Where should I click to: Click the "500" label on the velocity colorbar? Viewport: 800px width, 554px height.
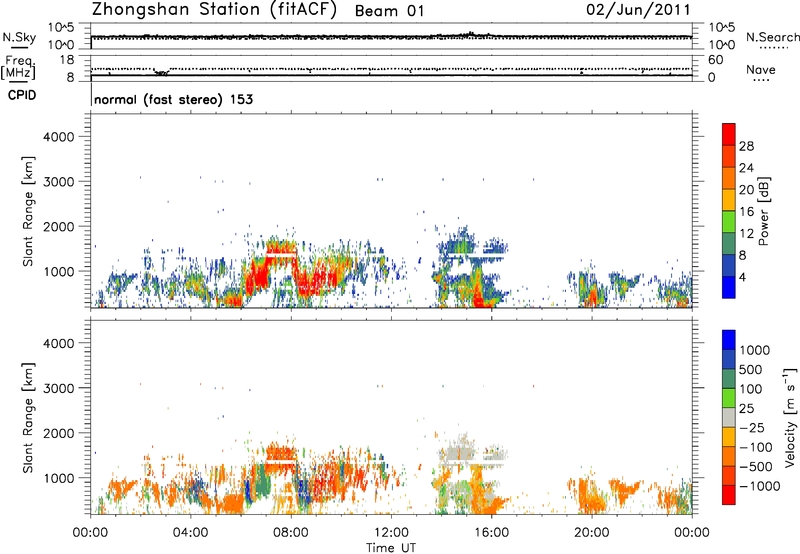752,370
